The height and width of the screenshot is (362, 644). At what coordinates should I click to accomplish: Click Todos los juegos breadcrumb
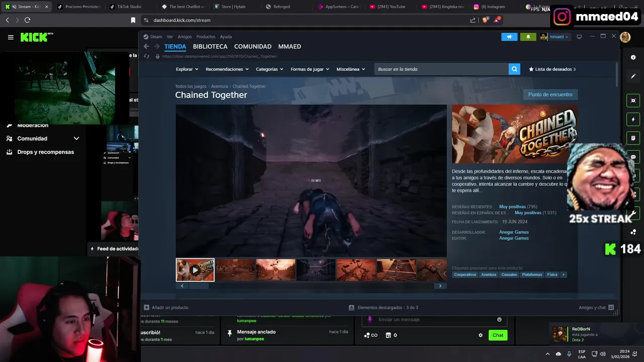191,86
